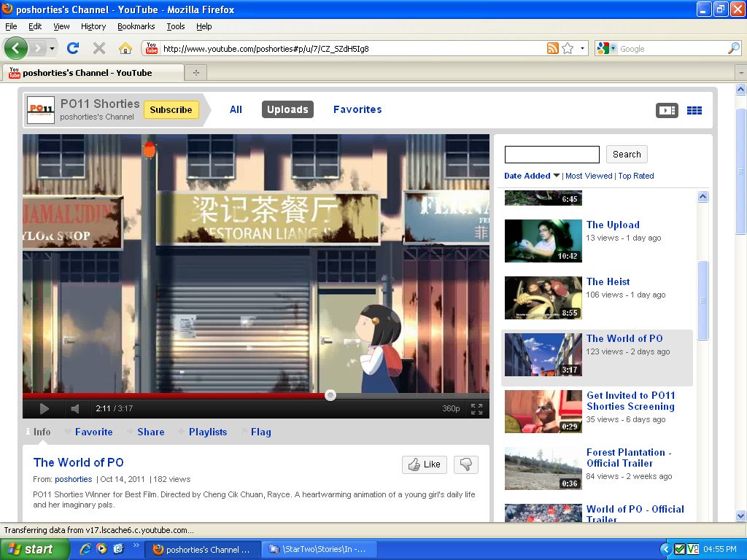Image resolution: width=747 pixels, height=560 pixels.
Task: Switch to the Favorites tab
Action: 357,109
